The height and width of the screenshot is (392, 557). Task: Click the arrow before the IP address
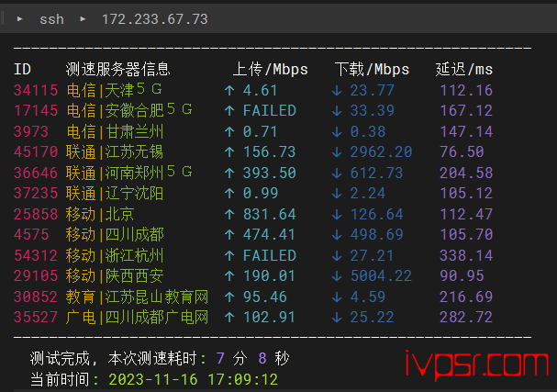(x=83, y=19)
